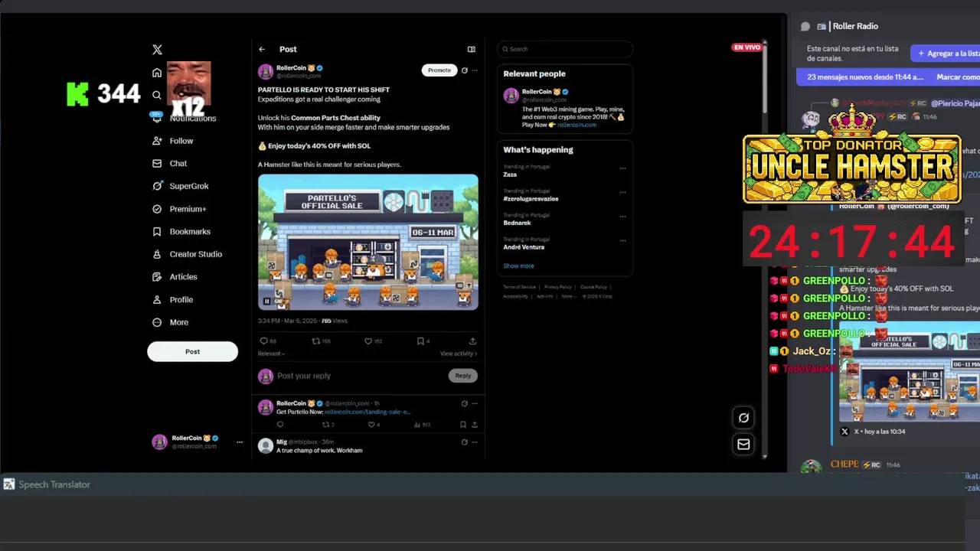Open rollercoin.com/landing-sale link in reply
Image resolution: width=980 pixels, height=551 pixels.
(367, 412)
